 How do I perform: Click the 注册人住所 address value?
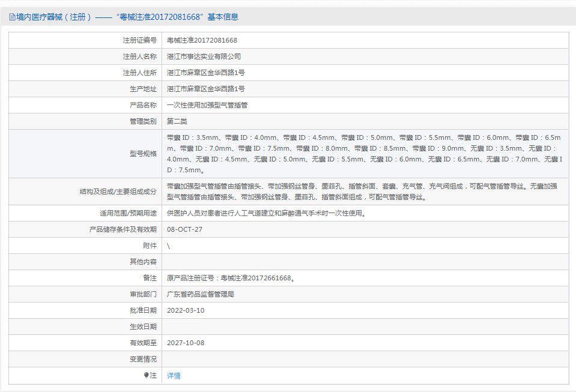coord(205,73)
